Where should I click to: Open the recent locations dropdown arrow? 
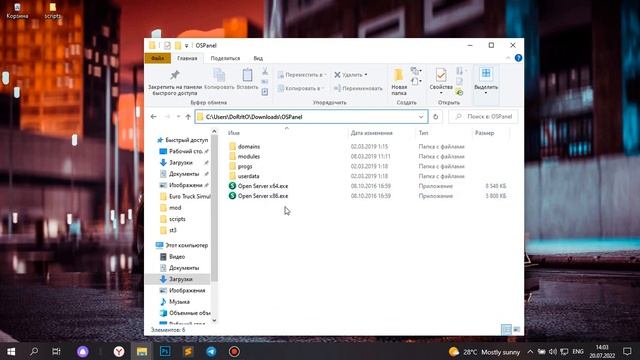coord(178,117)
